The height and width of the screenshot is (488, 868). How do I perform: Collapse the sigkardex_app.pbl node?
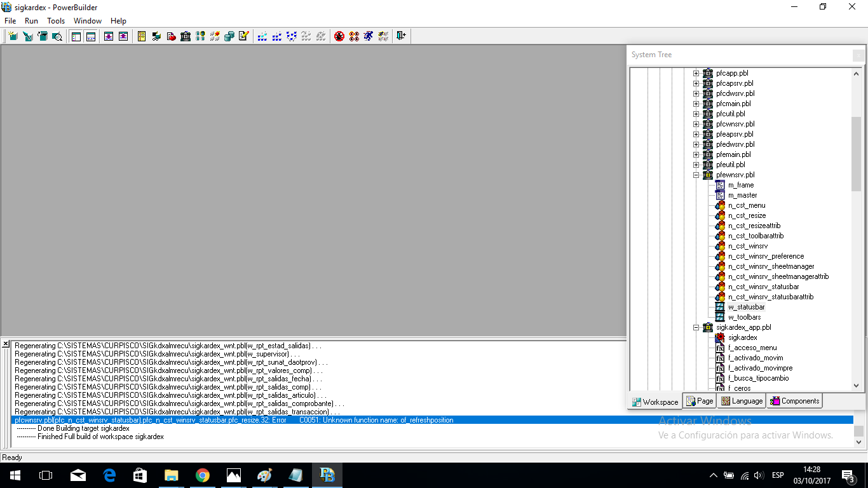[696, 327]
